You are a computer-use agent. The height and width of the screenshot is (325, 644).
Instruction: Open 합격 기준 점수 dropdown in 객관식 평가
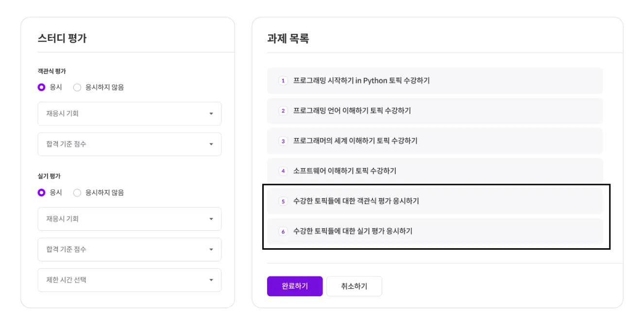coord(129,144)
